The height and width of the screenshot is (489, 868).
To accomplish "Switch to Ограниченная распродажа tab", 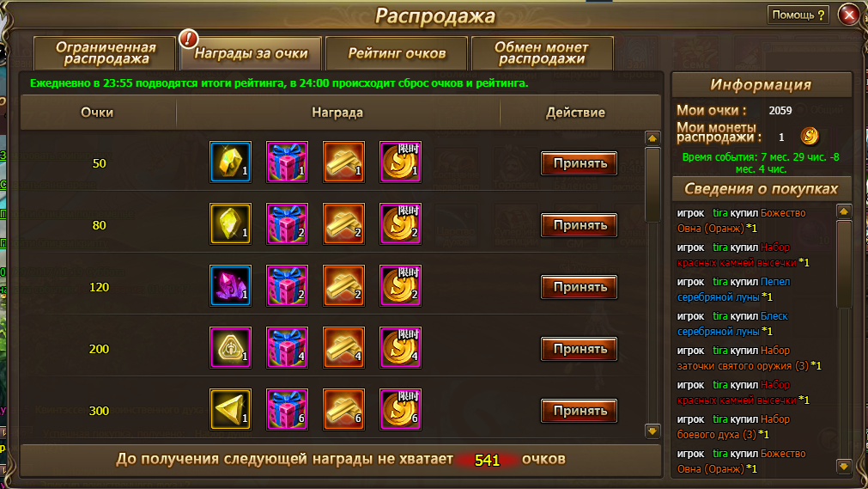I will point(106,54).
